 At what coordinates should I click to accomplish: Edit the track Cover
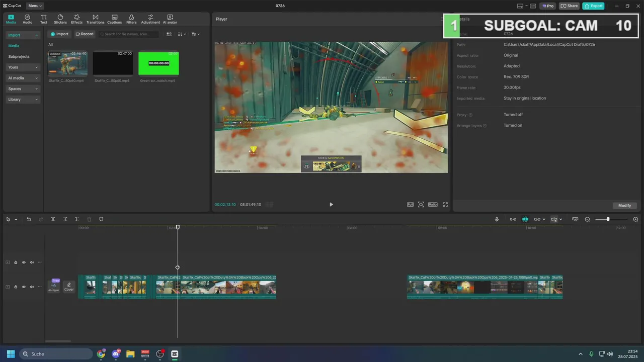(69, 287)
